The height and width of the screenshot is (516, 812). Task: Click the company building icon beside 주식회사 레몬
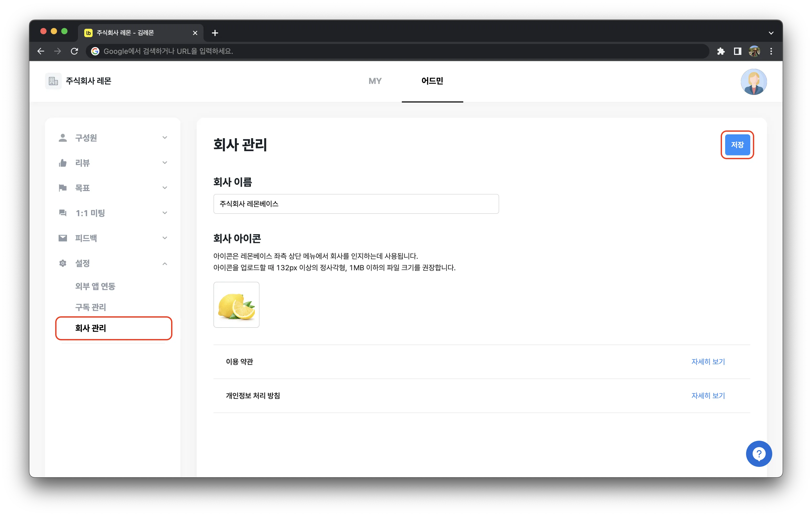tap(53, 81)
